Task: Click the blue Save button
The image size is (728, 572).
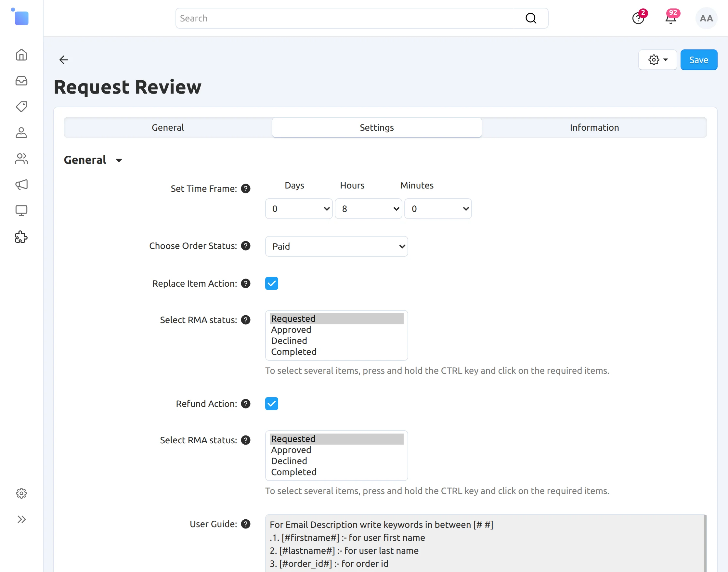Action: tap(699, 60)
